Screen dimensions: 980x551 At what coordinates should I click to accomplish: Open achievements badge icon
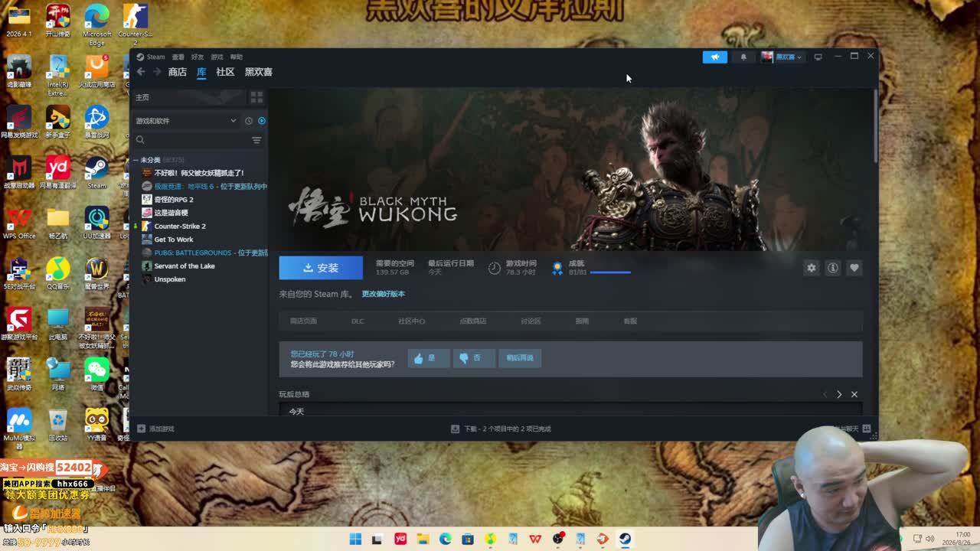tap(557, 268)
